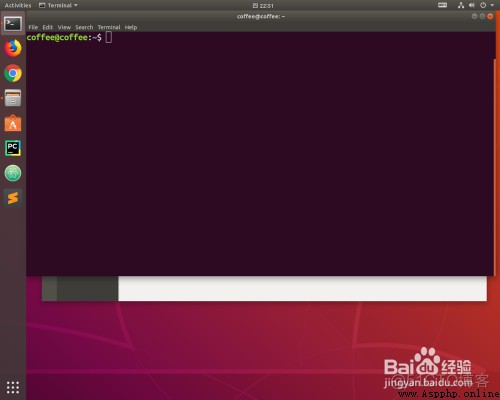Viewport: 500px width, 400px height.
Task: Expand the Terminal app menu in top bar
Action: (58, 5)
